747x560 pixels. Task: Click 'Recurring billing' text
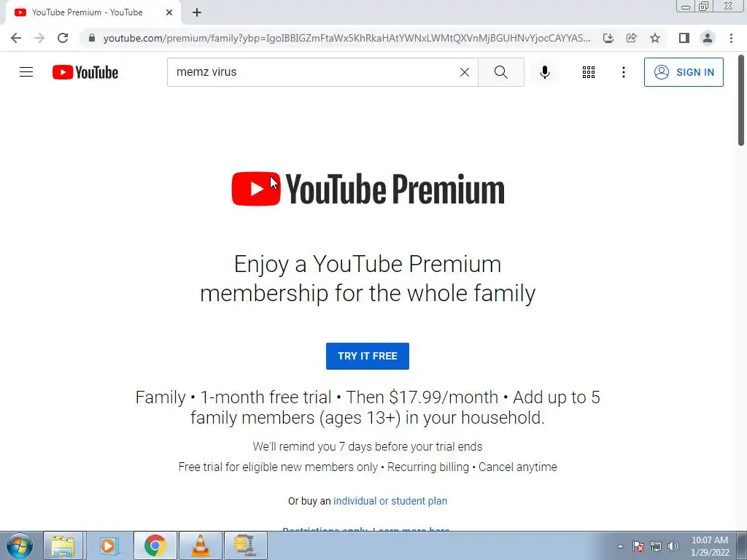point(427,467)
